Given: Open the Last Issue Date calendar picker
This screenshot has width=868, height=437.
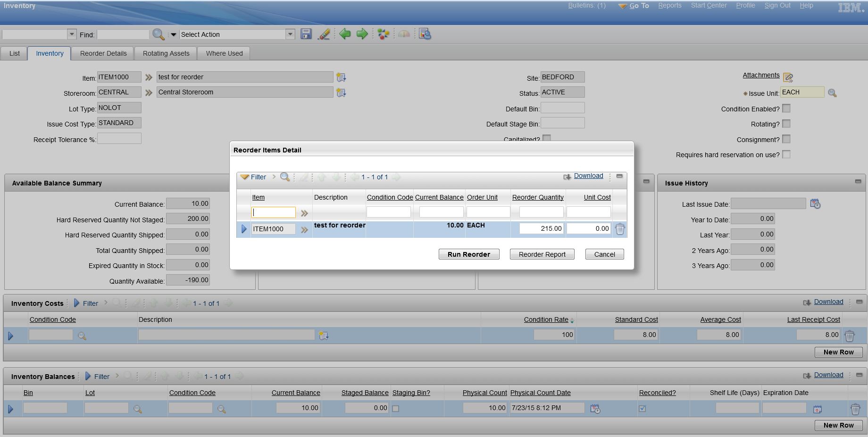Looking at the screenshot, I should click(815, 204).
